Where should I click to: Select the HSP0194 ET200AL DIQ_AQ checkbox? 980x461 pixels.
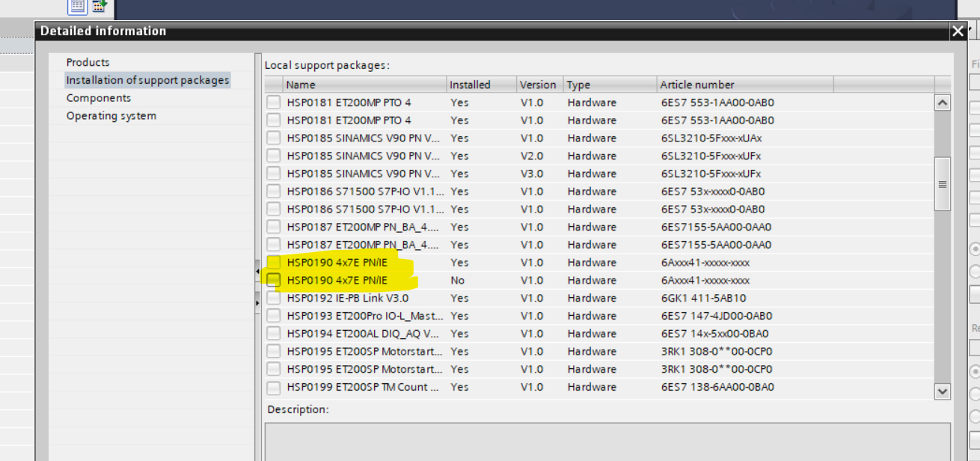coord(274,334)
